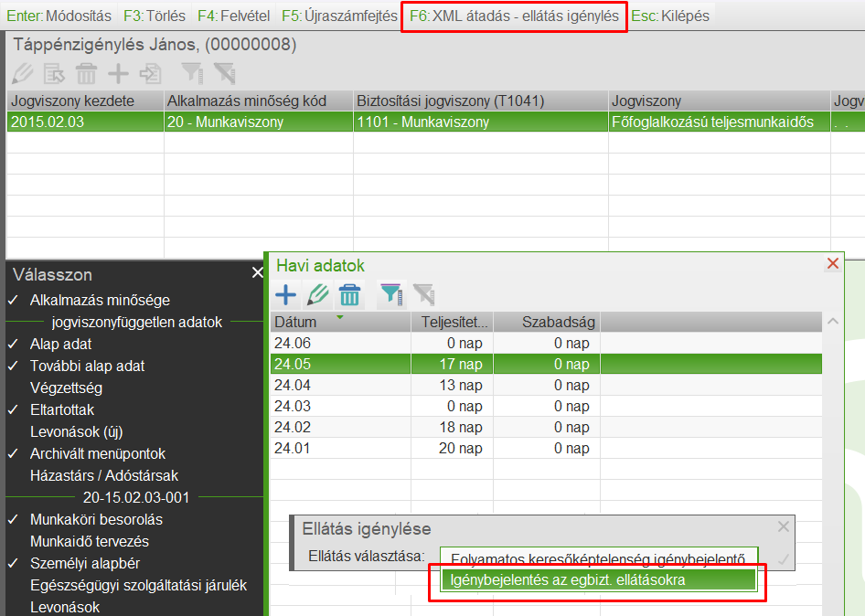This screenshot has height=616, width=865.
Task: Click the 20 nap value in 24.01 row
Action: click(x=461, y=449)
